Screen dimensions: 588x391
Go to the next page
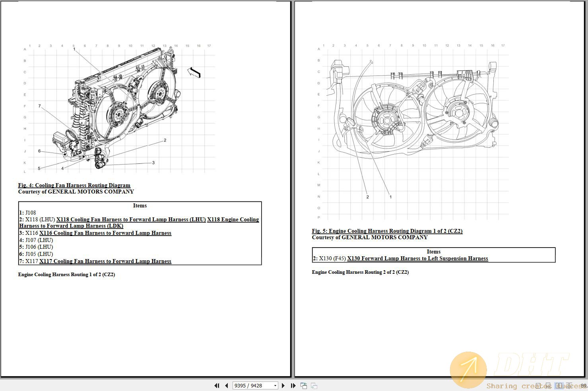click(x=283, y=385)
